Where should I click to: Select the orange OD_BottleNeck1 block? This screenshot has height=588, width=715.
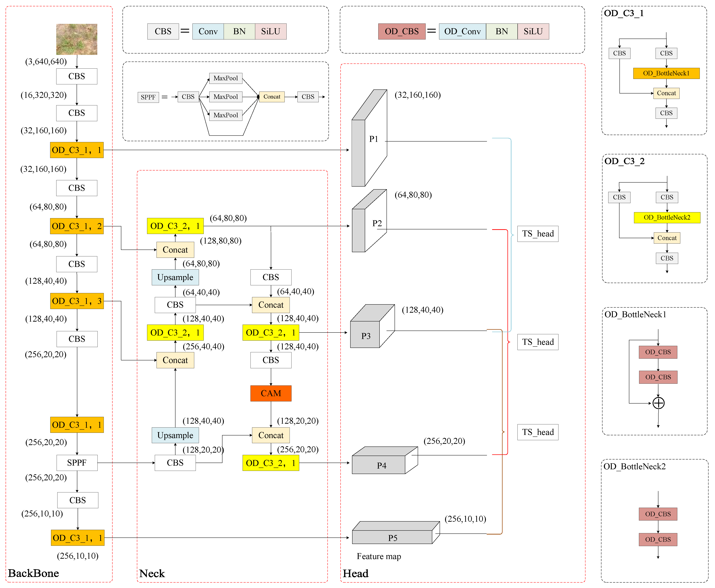point(666,73)
